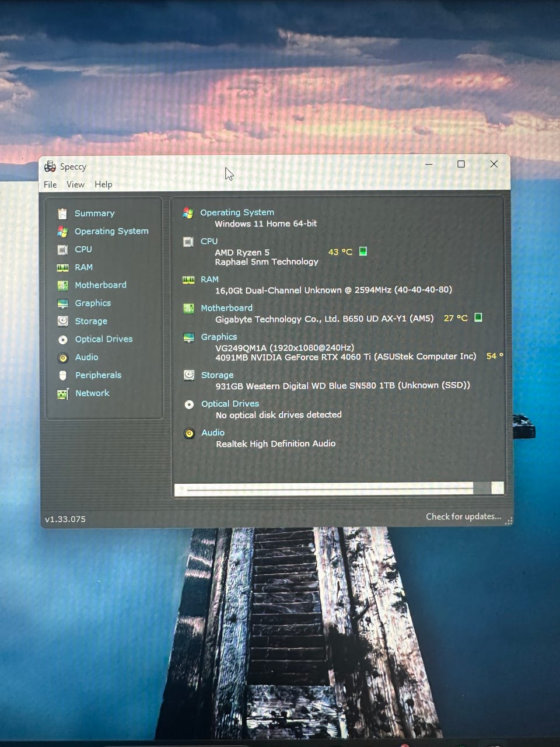
Task: Open the View menu
Action: click(75, 184)
